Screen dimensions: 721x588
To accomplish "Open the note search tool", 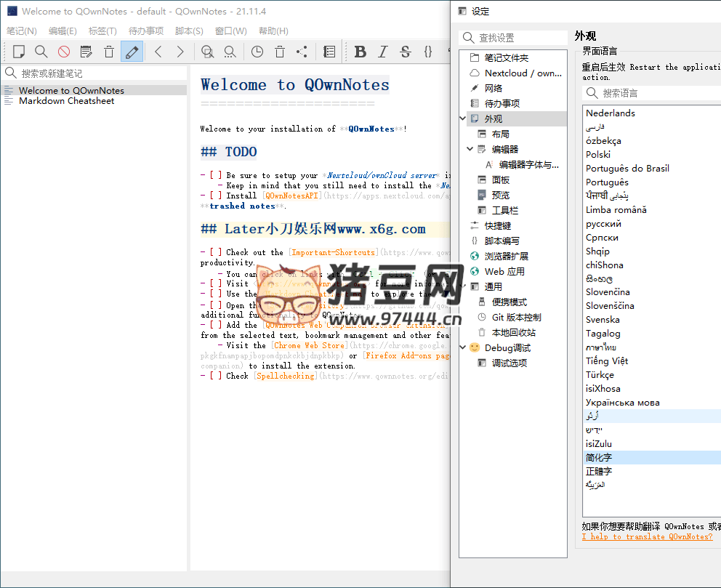I will click(x=40, y=52).
